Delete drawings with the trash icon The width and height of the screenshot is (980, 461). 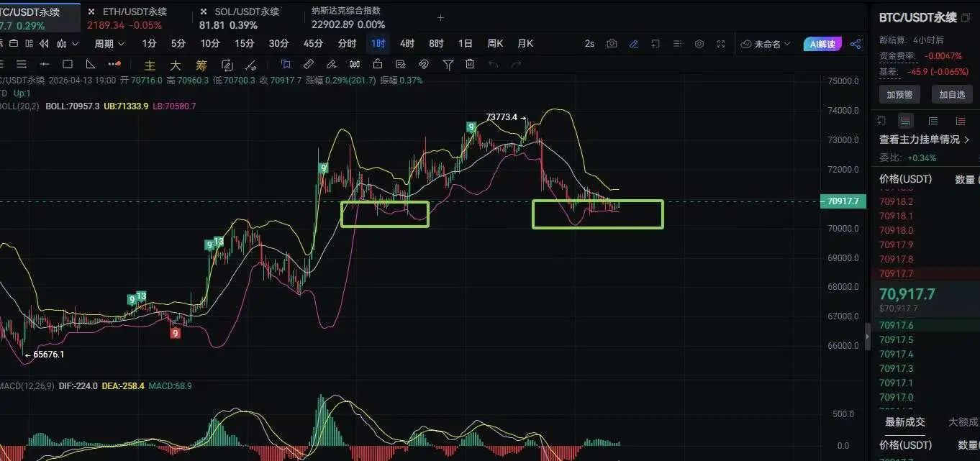pos(470,63)
